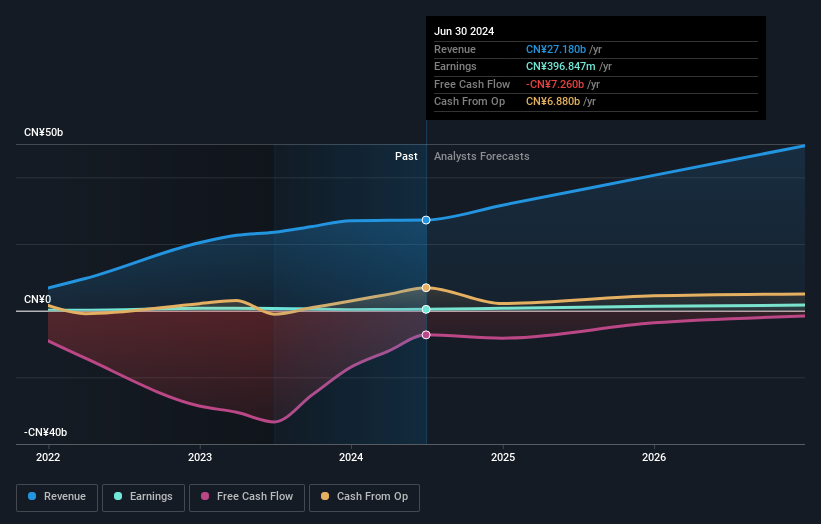
Task: Click the Earnings row label in tooltip
Action: tap(455, 66)
